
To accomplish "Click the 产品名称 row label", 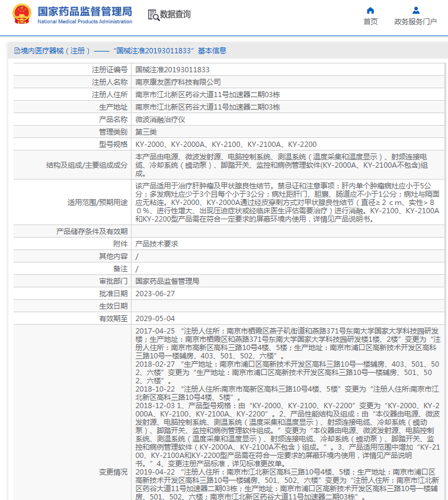I will coord(113,119).
